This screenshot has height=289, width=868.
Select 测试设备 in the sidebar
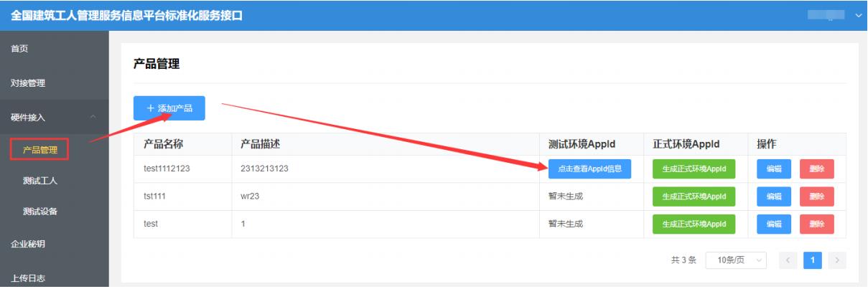coord(40,212)
